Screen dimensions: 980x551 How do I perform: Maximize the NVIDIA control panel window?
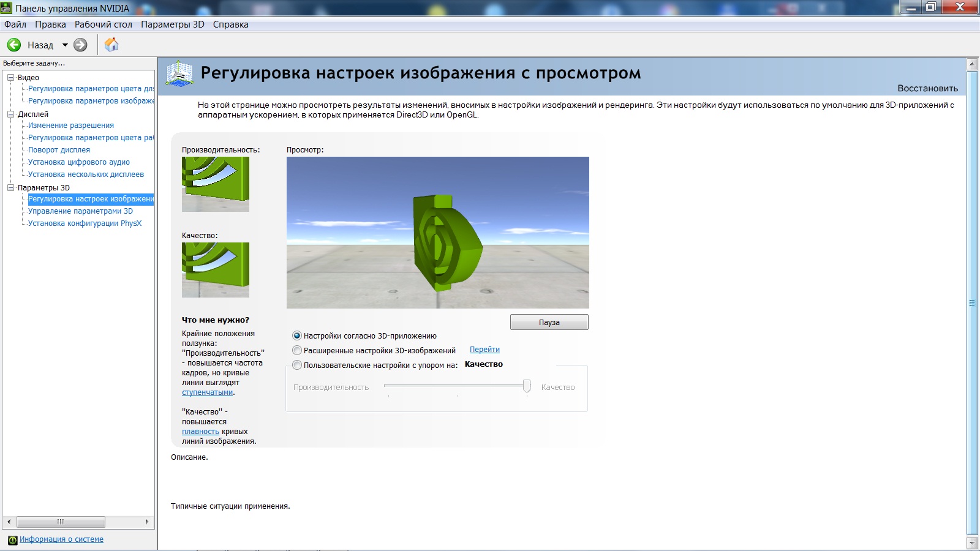931,7
